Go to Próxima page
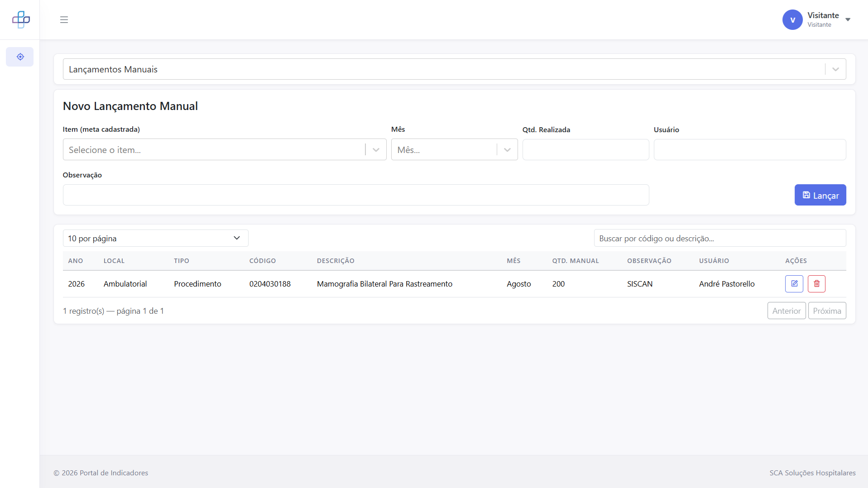The image size is (868, 488). [827, 311]
